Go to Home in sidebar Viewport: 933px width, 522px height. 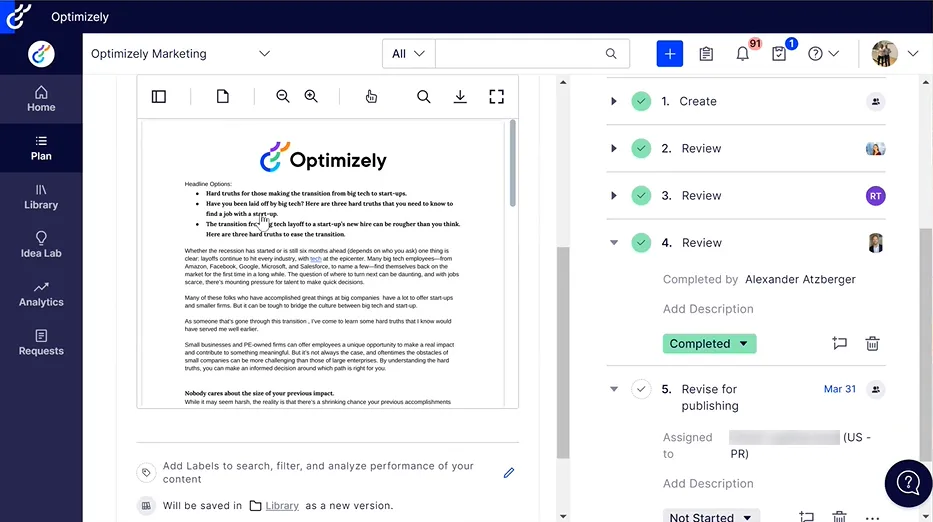click(x=41, y=99)
